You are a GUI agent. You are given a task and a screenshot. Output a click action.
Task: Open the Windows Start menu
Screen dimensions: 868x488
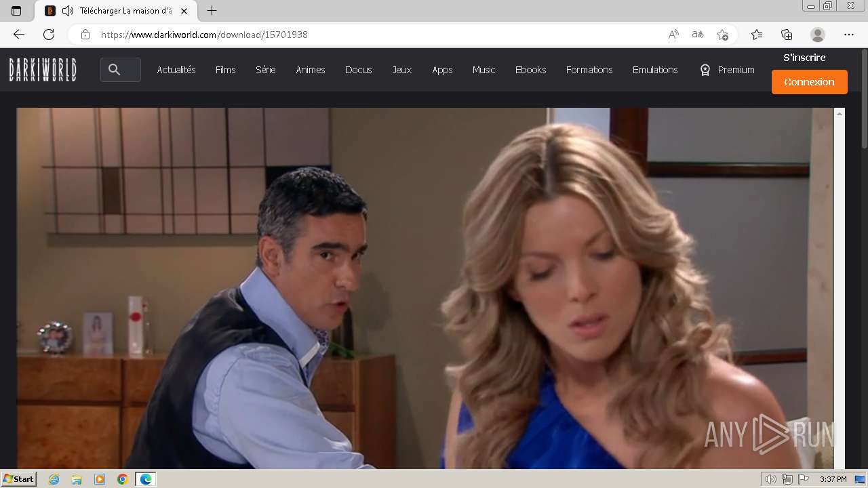click(19, 479)
